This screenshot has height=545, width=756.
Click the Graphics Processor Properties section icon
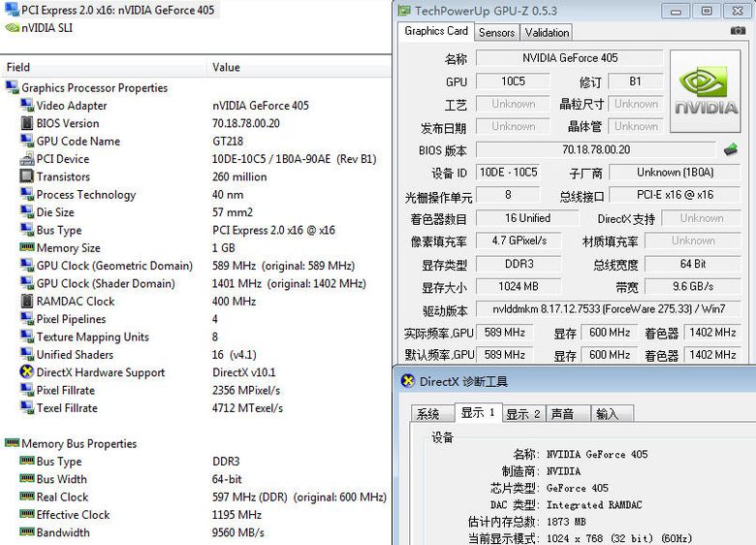[x=12, y=87]
